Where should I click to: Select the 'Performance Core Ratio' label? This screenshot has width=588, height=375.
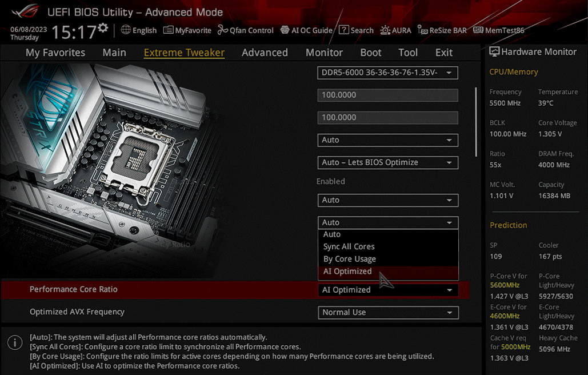(74, 289)
